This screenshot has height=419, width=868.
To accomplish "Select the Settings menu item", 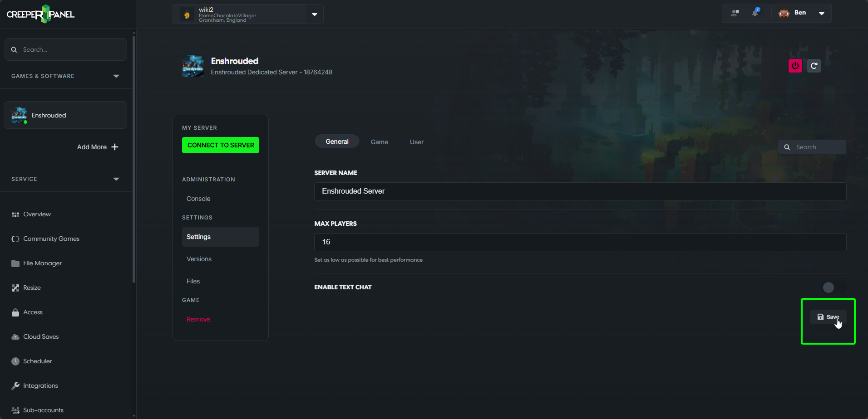I will 221,237.
